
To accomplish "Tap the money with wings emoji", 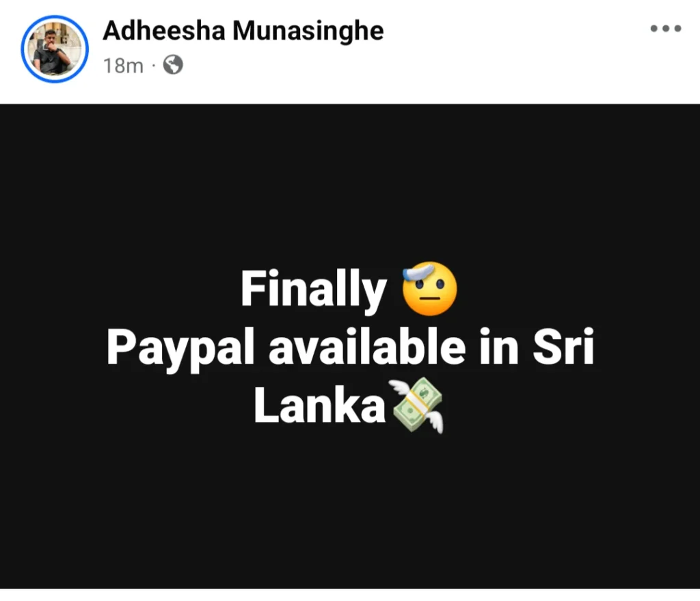I will pyautogui.click(x=416, y=405).
